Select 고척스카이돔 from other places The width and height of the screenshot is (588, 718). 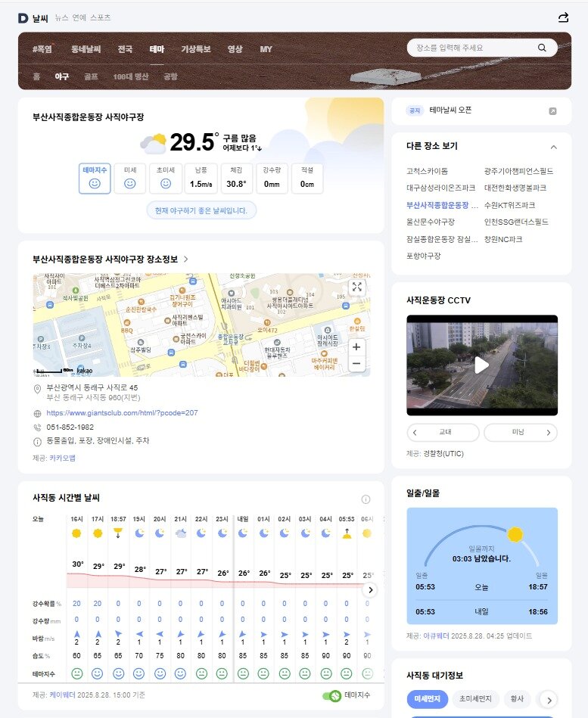[x=428, y=171]
